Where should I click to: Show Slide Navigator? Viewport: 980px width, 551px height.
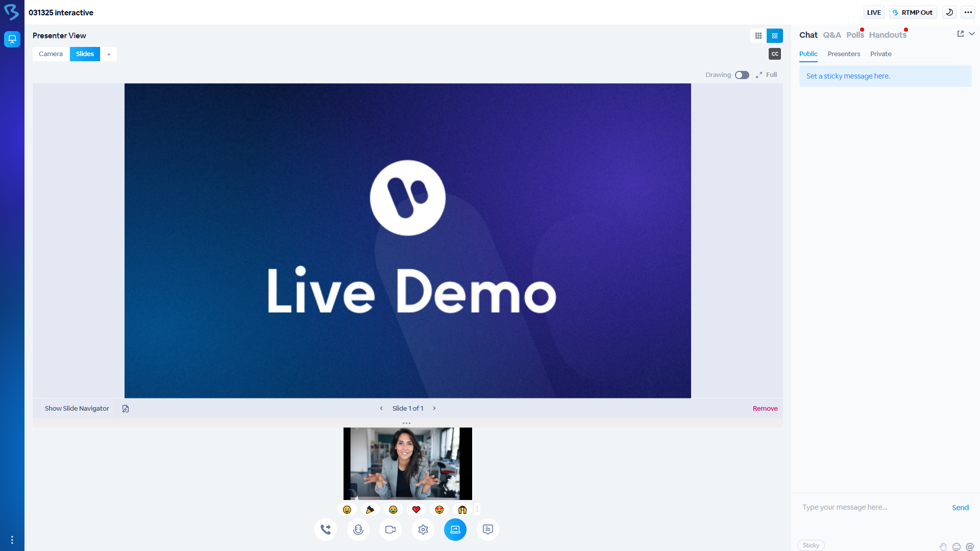pos(77,409)
